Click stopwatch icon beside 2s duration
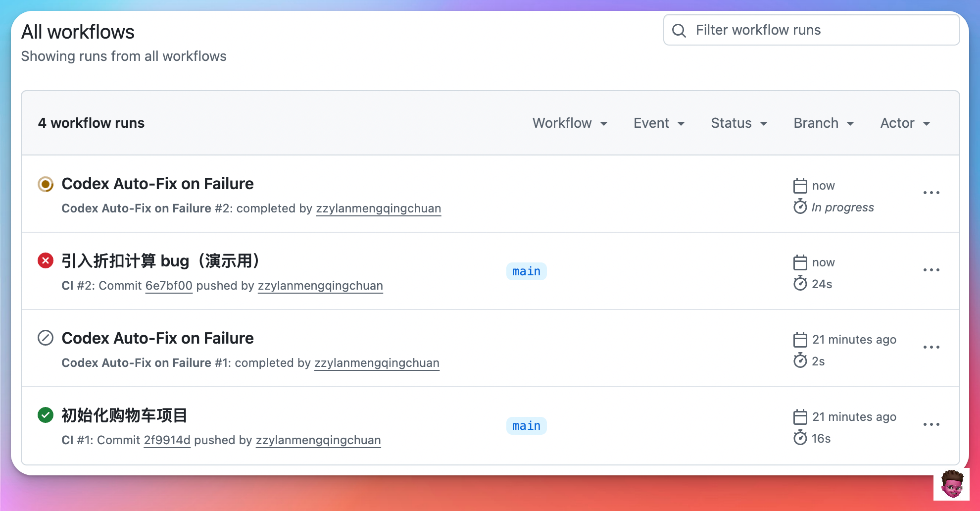 click(800, 361)
